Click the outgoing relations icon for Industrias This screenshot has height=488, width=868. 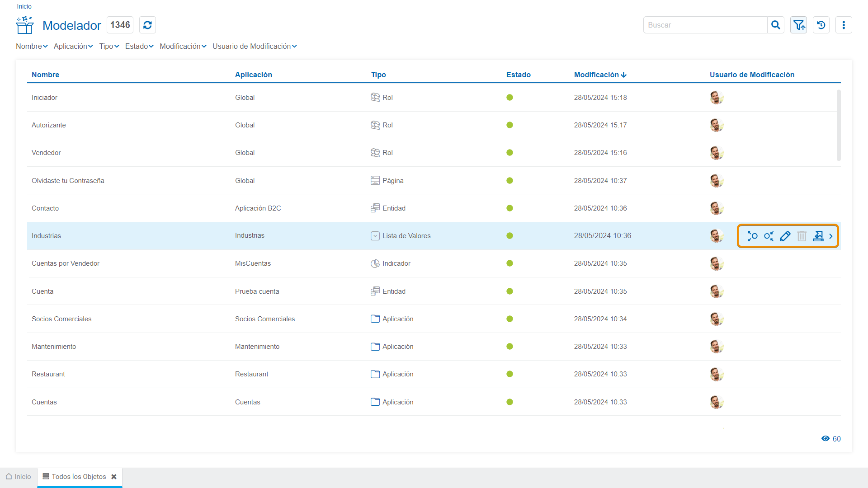click(752, 236)
